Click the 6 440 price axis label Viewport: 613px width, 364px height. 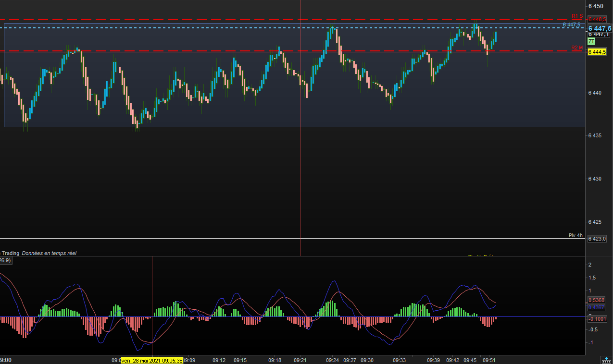pyautogui.click(x=596, y=93)
